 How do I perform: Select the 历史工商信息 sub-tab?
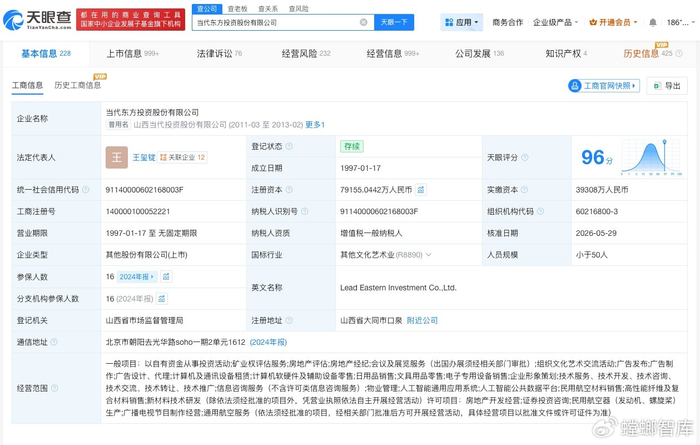(x=78, y=85)
